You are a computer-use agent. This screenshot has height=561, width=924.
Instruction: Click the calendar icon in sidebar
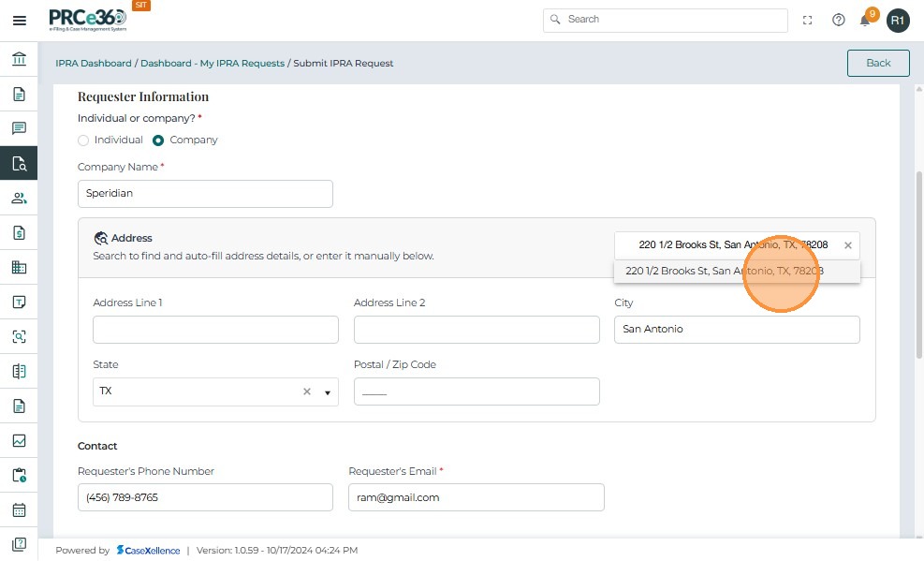tap(19, 510)
